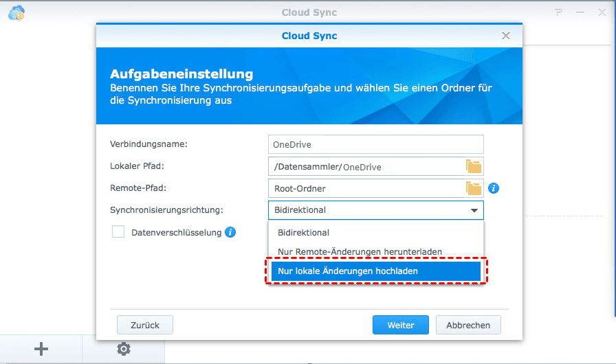Browse folders for the local path
616x364 pixels.
click(474, 166)
